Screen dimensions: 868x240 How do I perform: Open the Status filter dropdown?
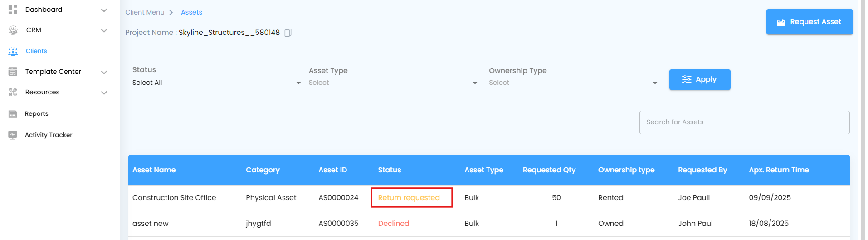(x=218, y=83)
